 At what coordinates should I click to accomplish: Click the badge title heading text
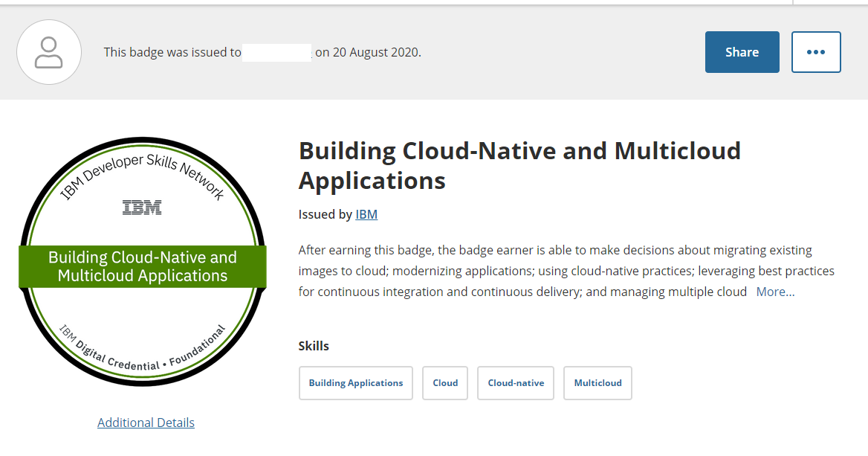[x=519, y=166]
